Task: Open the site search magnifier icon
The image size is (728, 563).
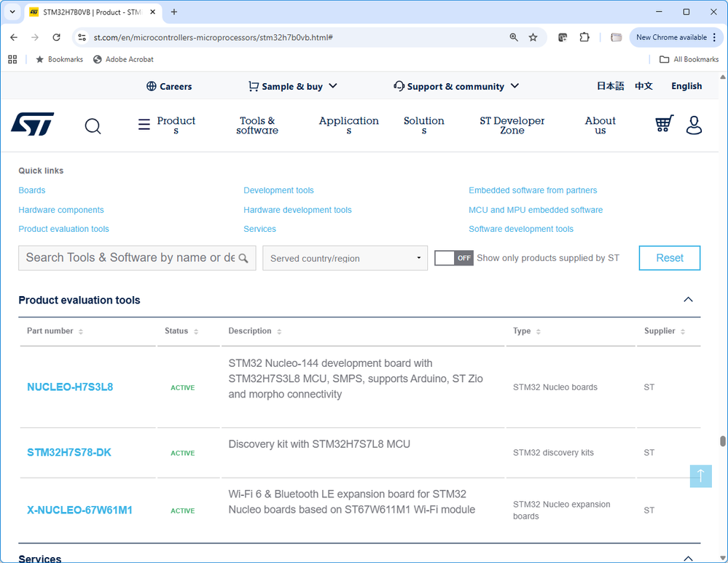Action: pos(93,126)
